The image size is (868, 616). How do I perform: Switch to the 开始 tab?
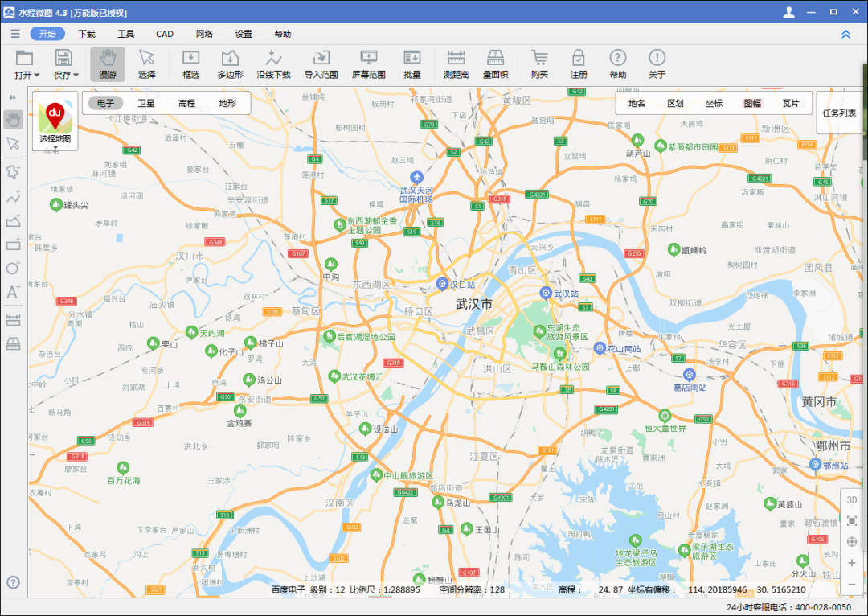(47, 34)
